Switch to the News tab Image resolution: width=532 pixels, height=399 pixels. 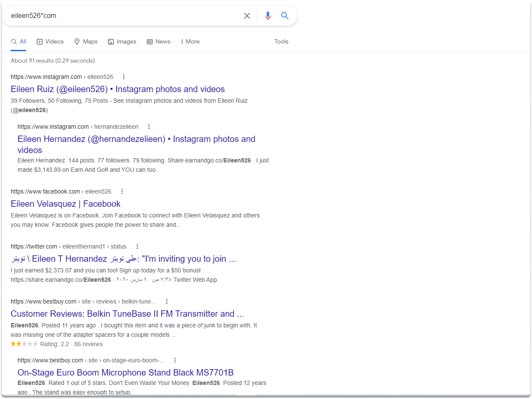tap(159, 41)
